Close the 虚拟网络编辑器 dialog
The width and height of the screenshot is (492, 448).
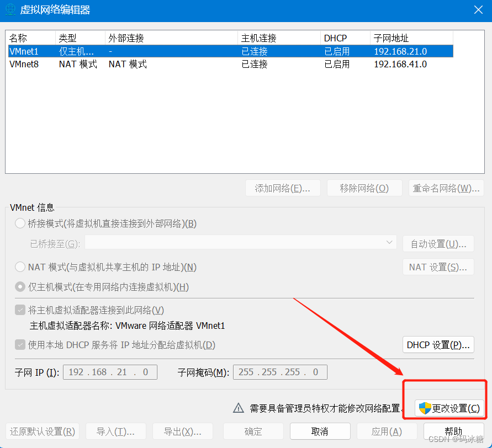pos(478,10)
